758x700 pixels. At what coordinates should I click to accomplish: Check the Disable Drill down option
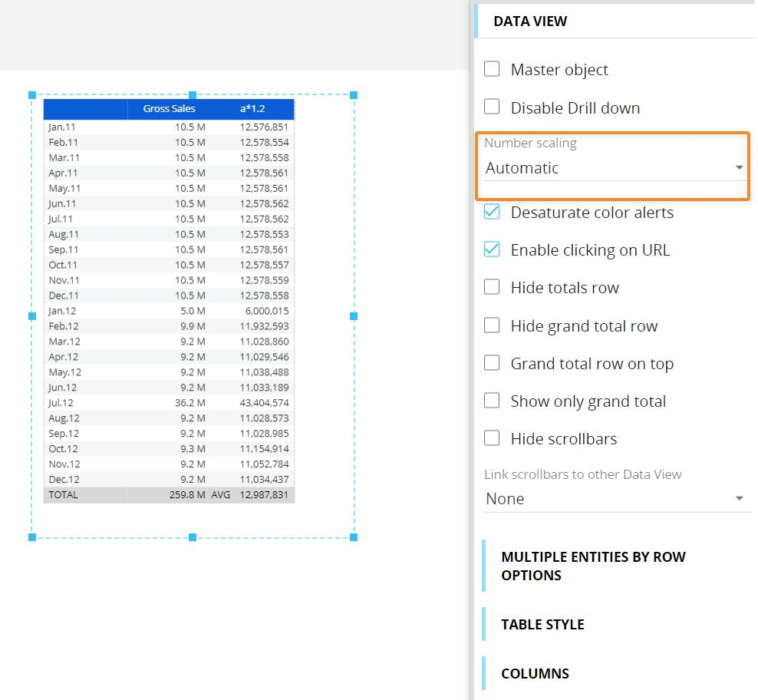pos(492,107)
